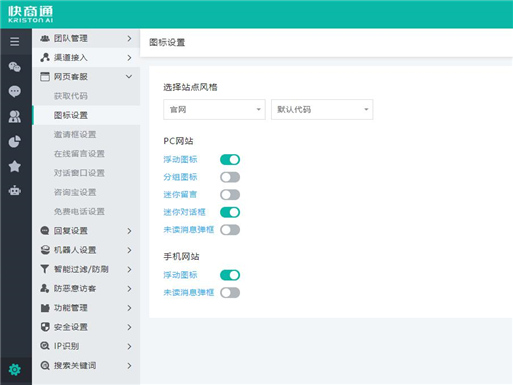Click the 团队管理 team icon
Image resolution: width=513 pixels, height=385 pixels.
(45, 38)
